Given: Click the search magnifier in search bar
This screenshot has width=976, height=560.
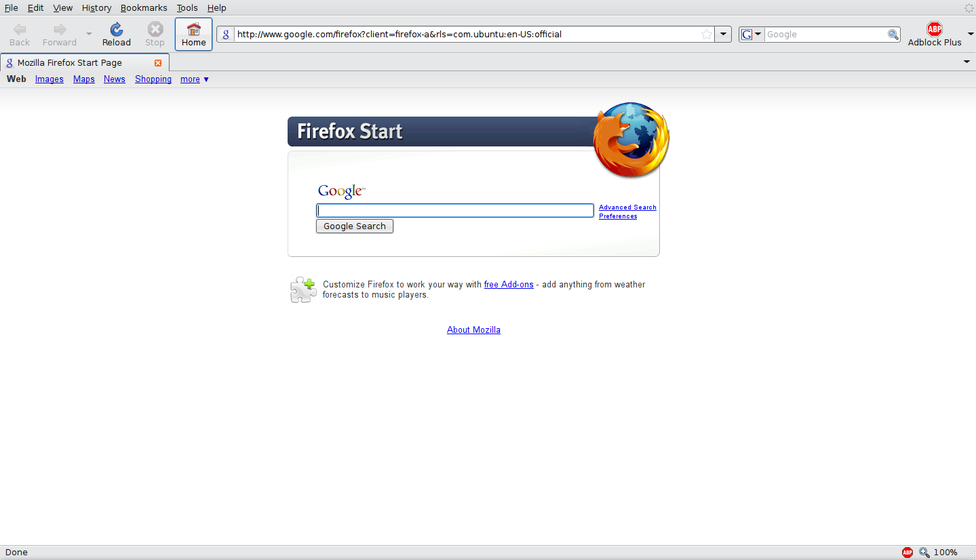Looking at the screenshot, I should tap(893, 35).
